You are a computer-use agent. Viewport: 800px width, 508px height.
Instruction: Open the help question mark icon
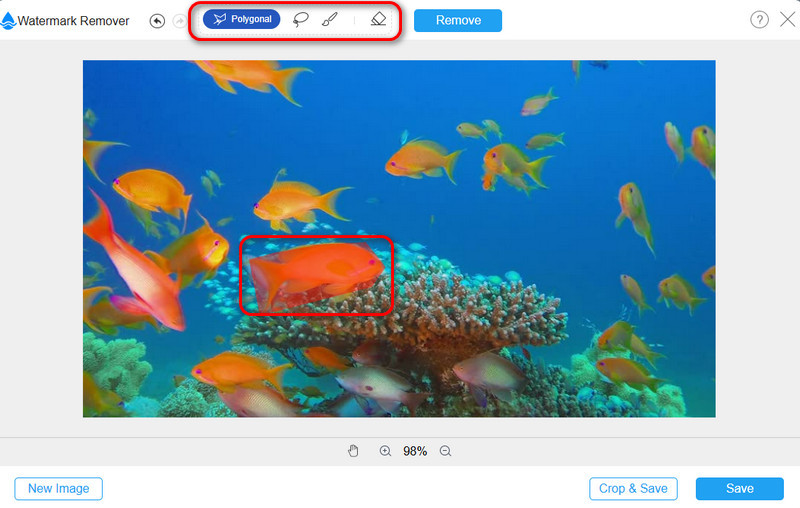point(759,20)
